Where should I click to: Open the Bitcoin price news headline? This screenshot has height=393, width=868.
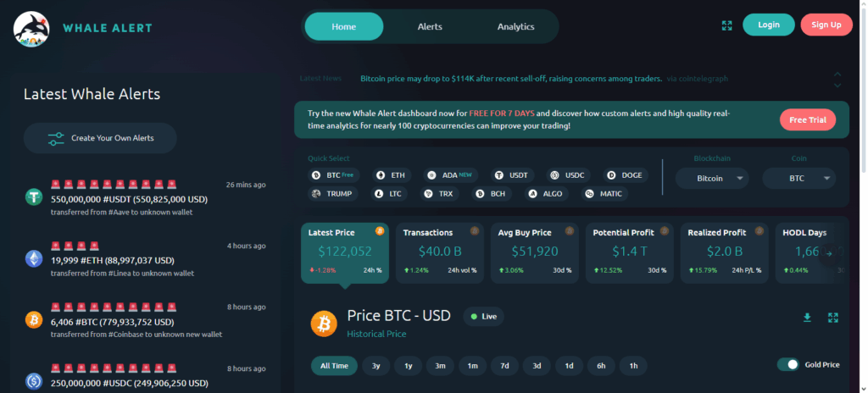tap(511, 79)
